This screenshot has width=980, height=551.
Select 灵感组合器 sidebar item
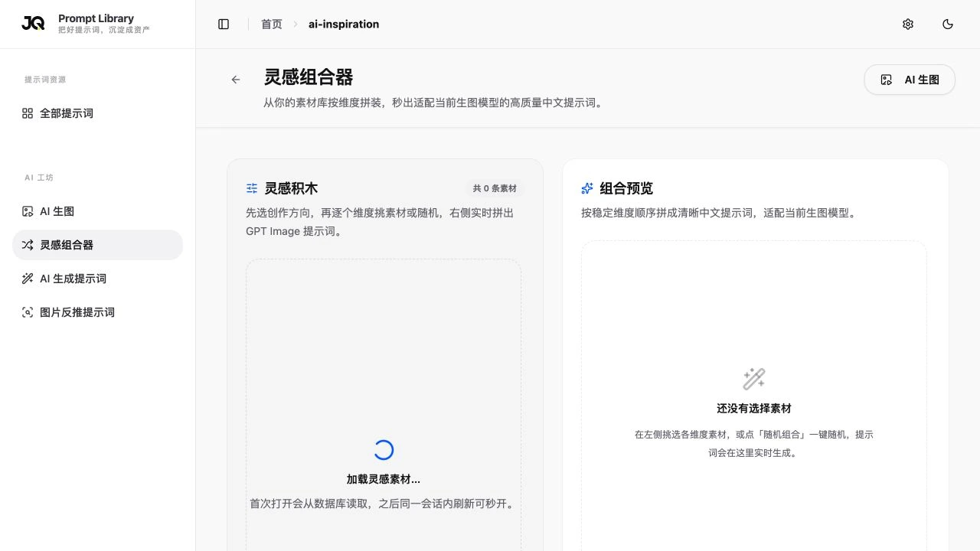click(97, 245)
